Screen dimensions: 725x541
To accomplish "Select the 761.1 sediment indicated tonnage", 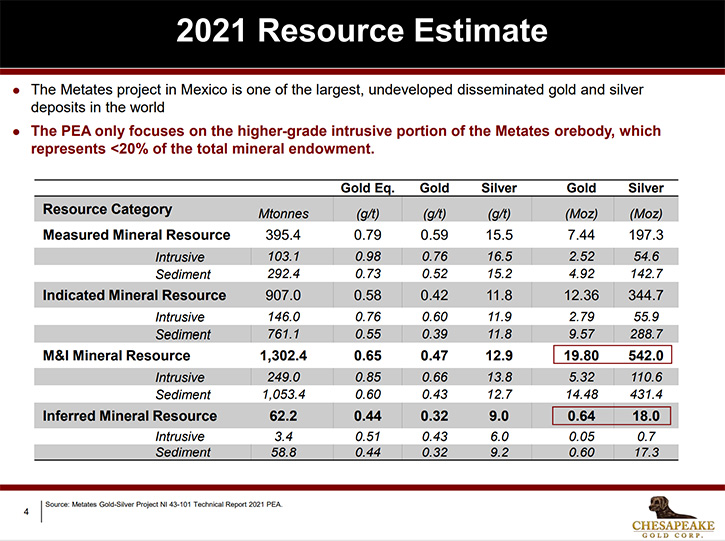I will pyautogui.click(x=283, y=334).
